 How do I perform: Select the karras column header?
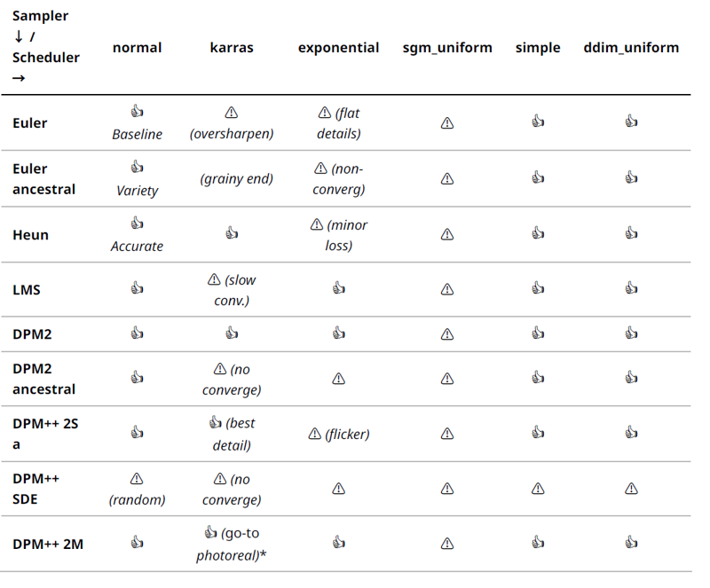tap(232, 48)
